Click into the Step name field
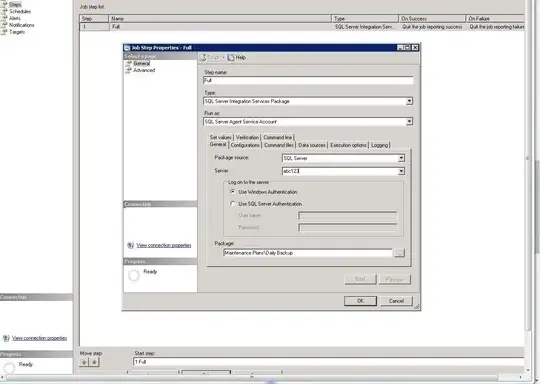 pyautogui.click(x=308, y=81)
